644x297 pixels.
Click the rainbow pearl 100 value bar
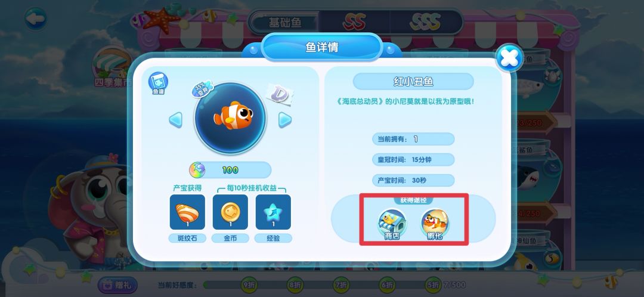[x=230, y=169]
